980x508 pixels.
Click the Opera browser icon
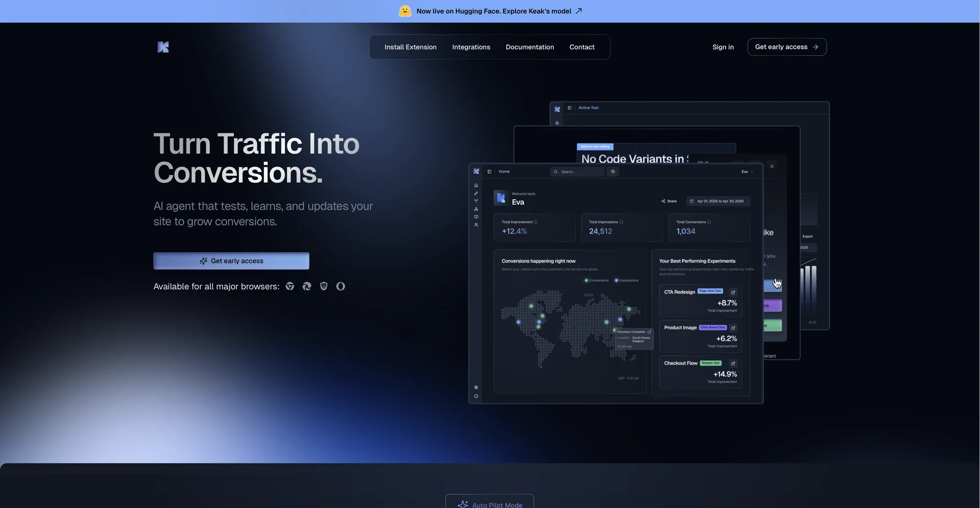pyautogui.click(x=340, y=286)
